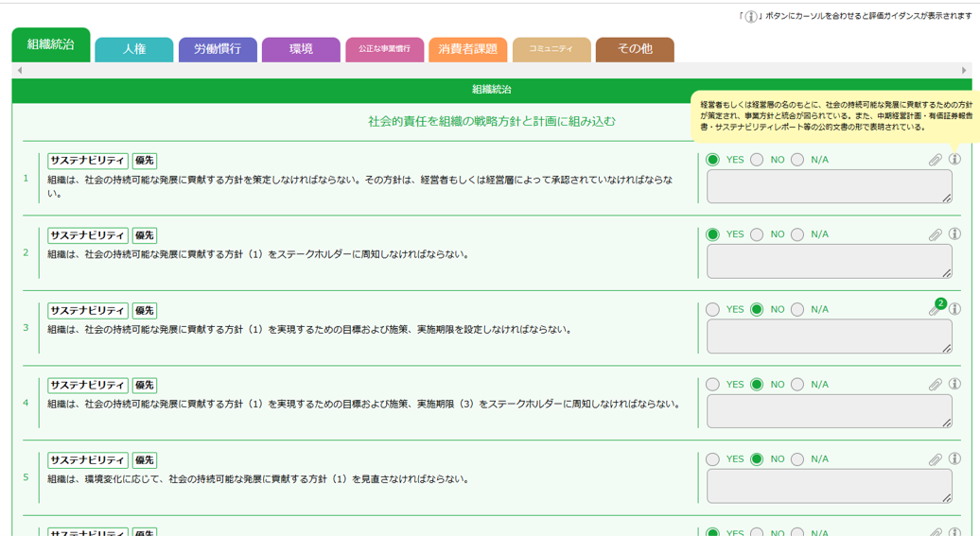
Task: Click green 組織統治 section header bar
Action: 492,90
